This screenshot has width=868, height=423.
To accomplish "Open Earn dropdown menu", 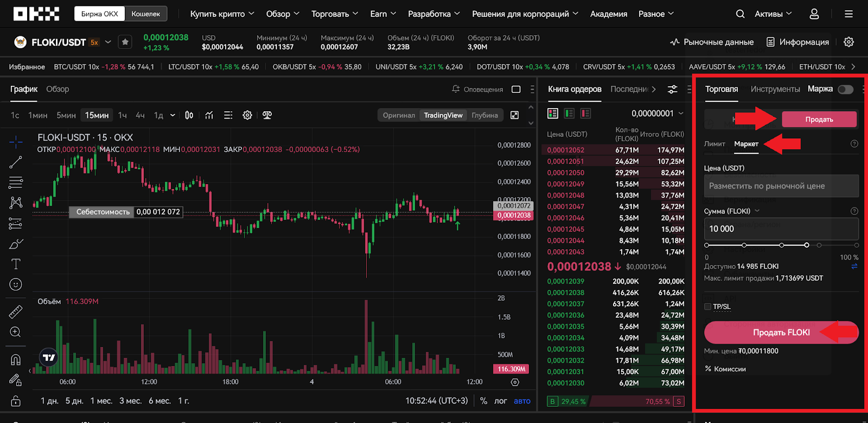I will [383, 14].
